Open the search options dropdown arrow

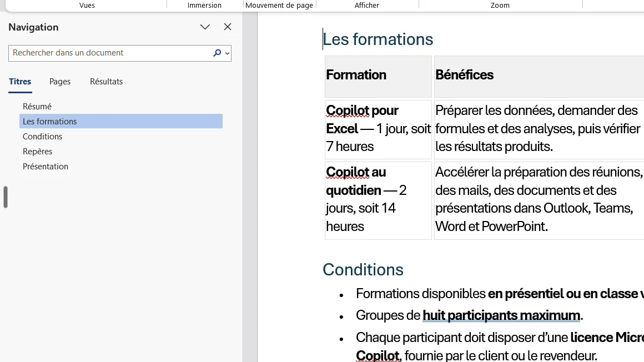227,53
